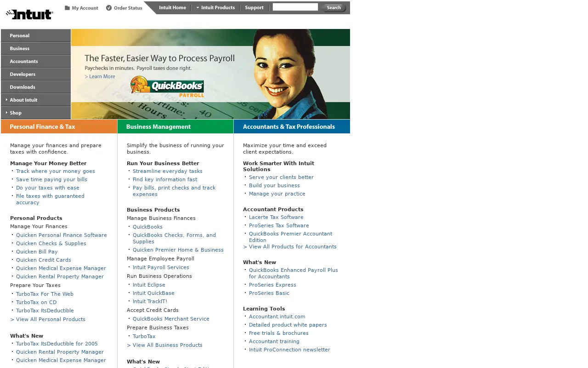Open Quicken Medical Expense Manager under Manage Your Finances

point(61,268)
